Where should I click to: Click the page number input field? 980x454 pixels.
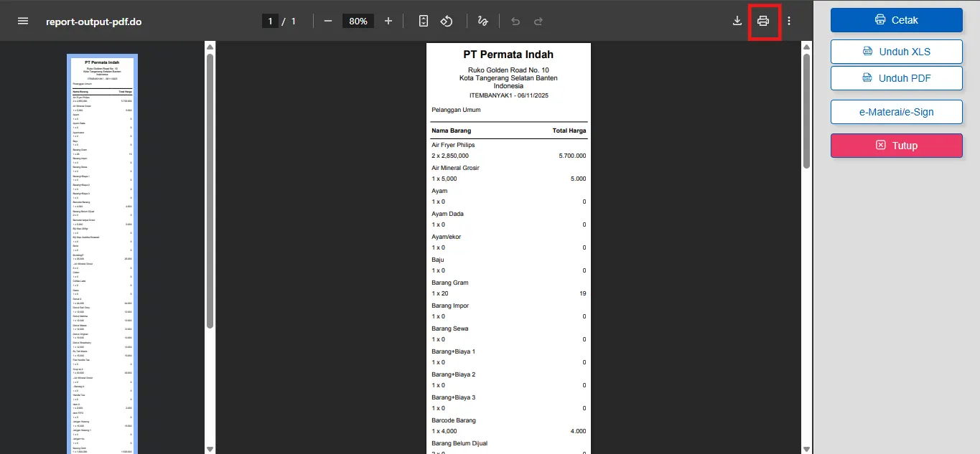(271, 22)
